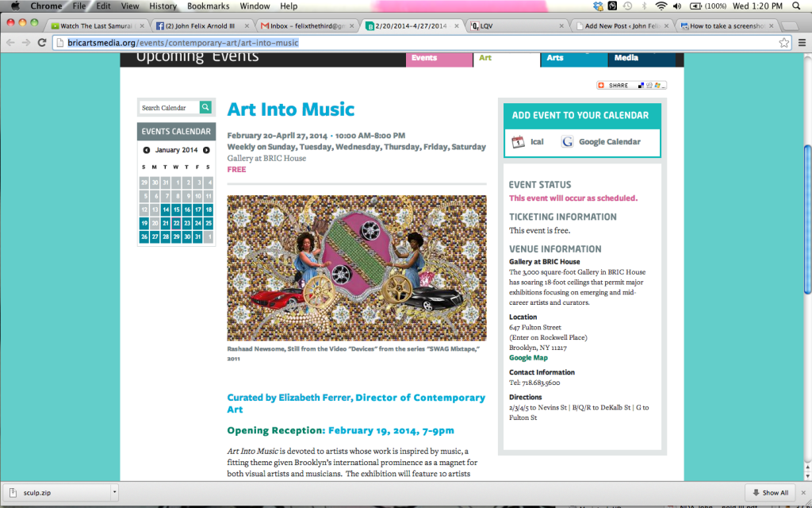This screenshot has height=508, width=812.
Task: Click the browser forward arrow
Action: coord(26,43)
